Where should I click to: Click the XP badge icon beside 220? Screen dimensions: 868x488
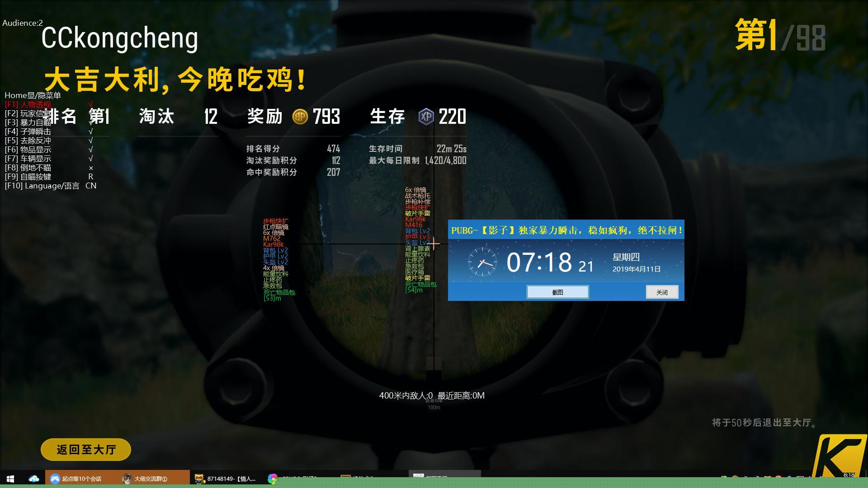(x=426, y=117)
